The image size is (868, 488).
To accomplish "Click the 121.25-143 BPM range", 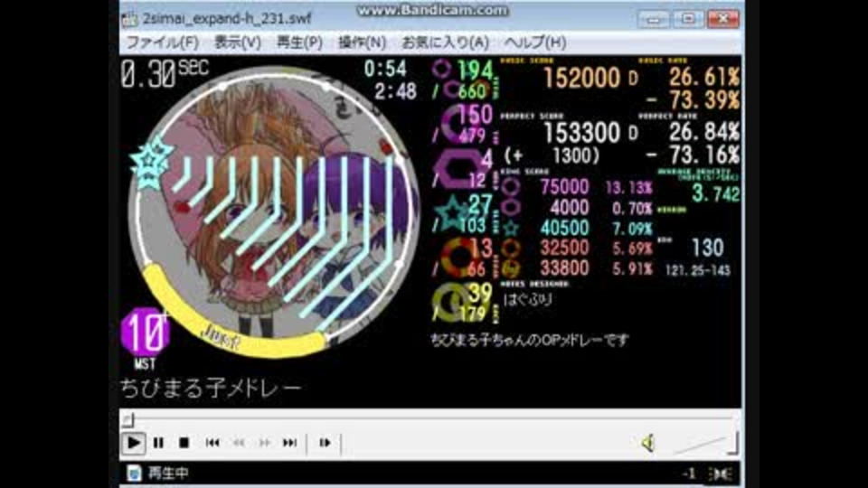I will tap(697, 270).
